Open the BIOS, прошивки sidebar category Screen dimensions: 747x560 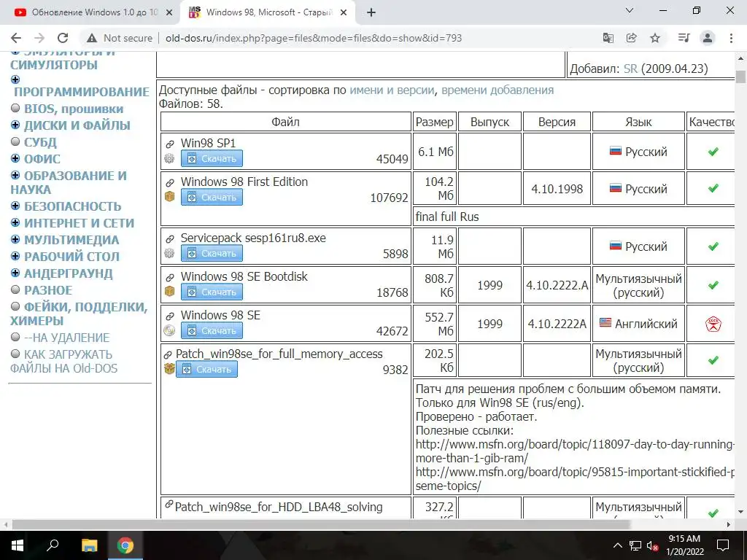[x=74, y=109]
